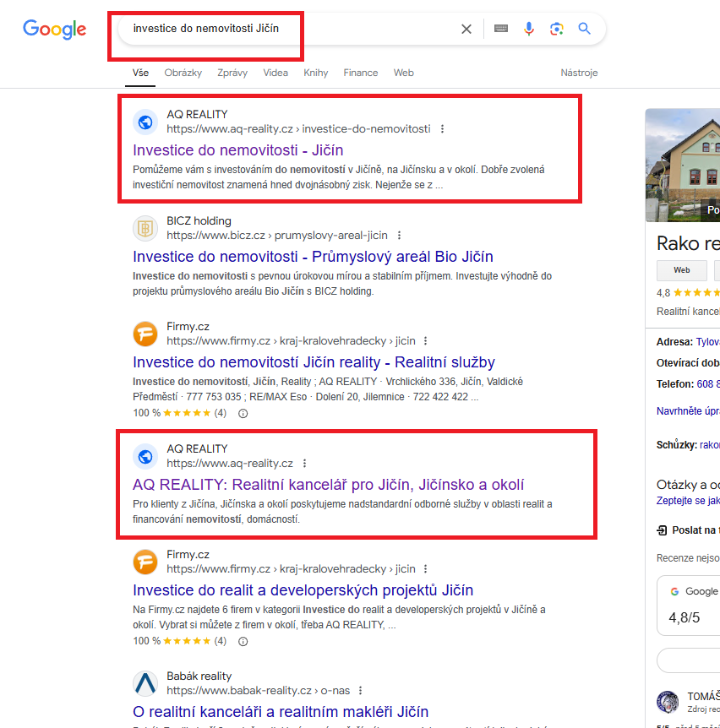This screenshot has height=728, width=720.
Task: Click 'Zeptejte se' question link
Action: point(688,501)
